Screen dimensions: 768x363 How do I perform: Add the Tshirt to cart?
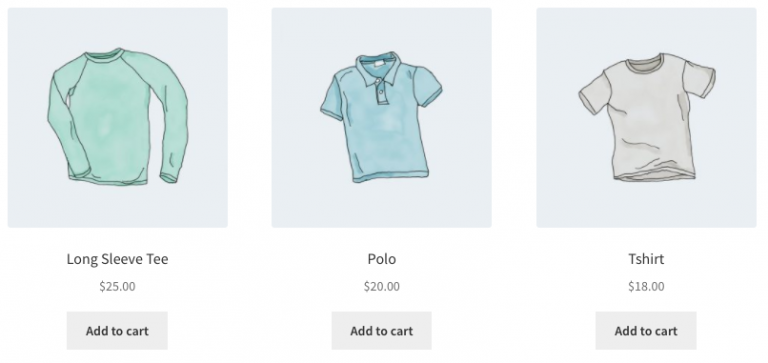[x=646, y=331]
